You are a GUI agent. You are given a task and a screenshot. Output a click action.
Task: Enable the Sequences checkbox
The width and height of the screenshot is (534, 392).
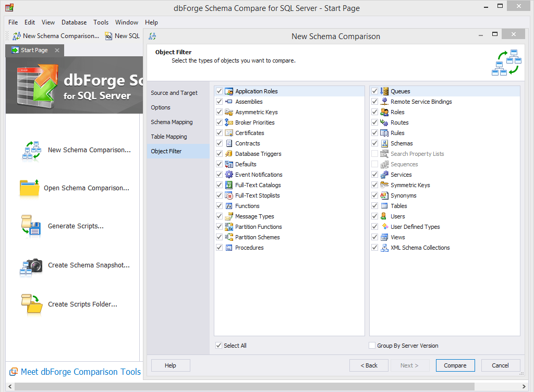[374, 164]
